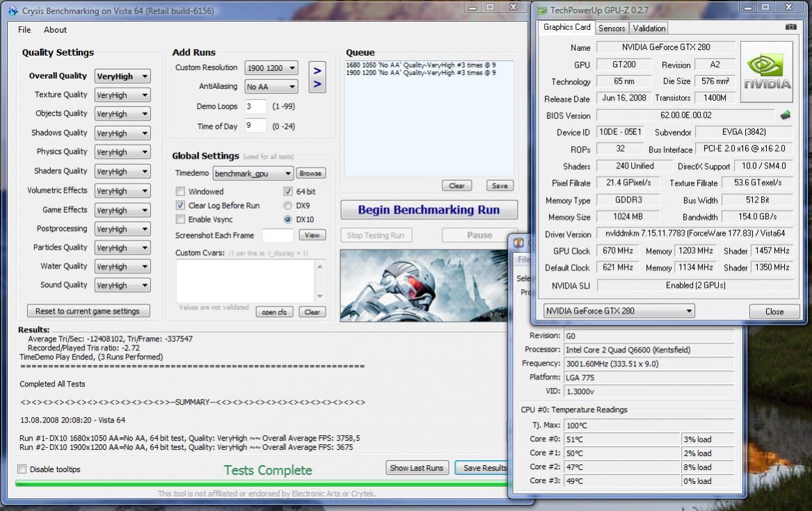Click the Screenshot Each Frame input field
The image size is (812, 511).
[x=278, y=236]
